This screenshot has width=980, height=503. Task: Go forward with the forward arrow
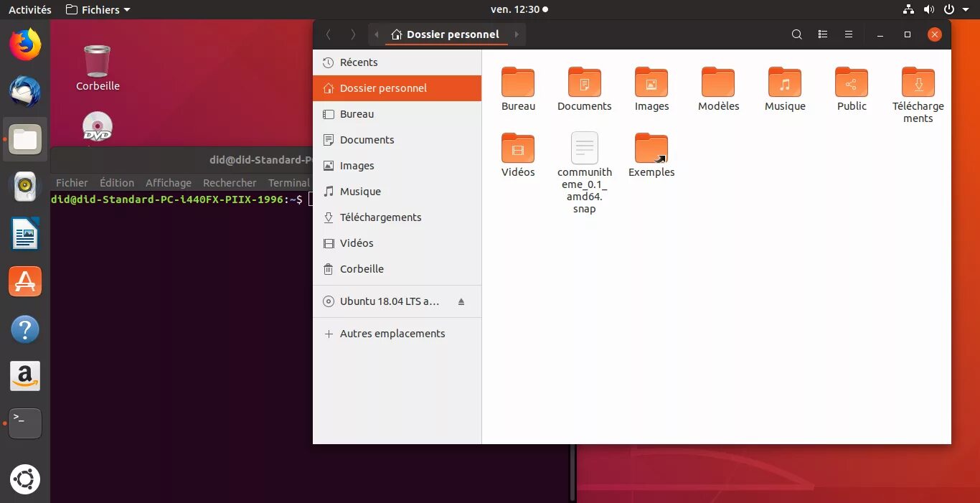(353, 34)
